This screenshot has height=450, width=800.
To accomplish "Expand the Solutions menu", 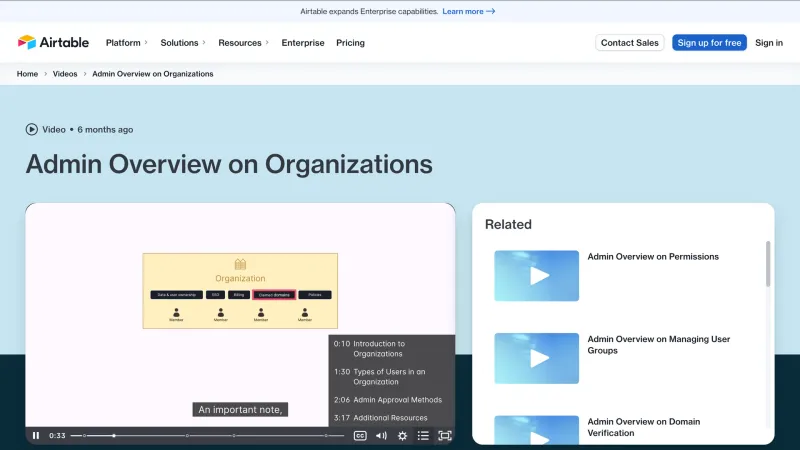I will pyautogui.click(x=183, y=43).
